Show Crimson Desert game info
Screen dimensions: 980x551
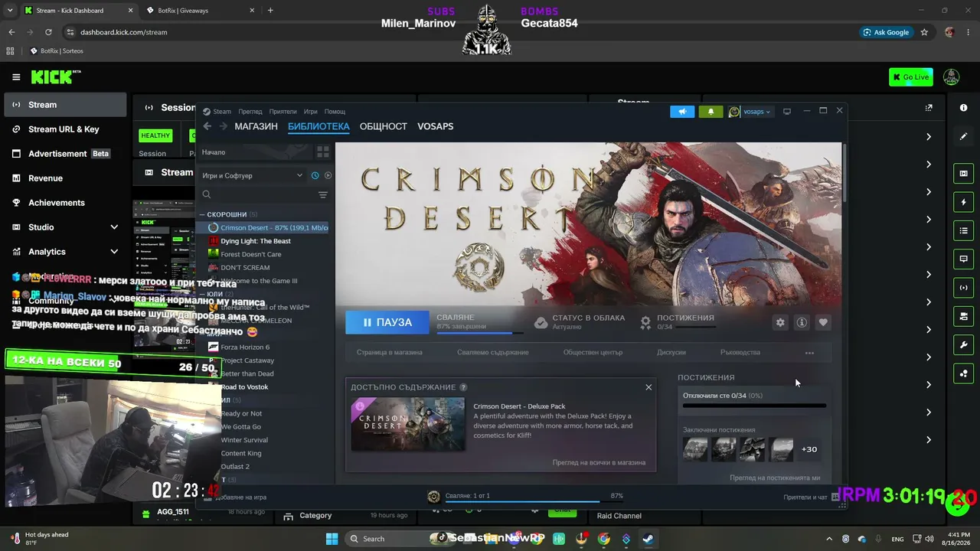pyautogui.click(x=802, y=322)
